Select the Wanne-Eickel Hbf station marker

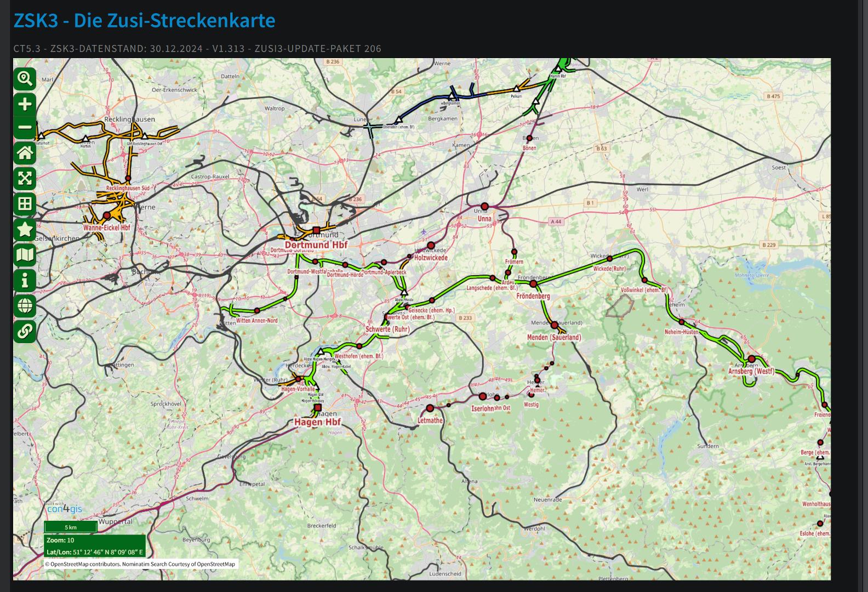tap(107, 216)
